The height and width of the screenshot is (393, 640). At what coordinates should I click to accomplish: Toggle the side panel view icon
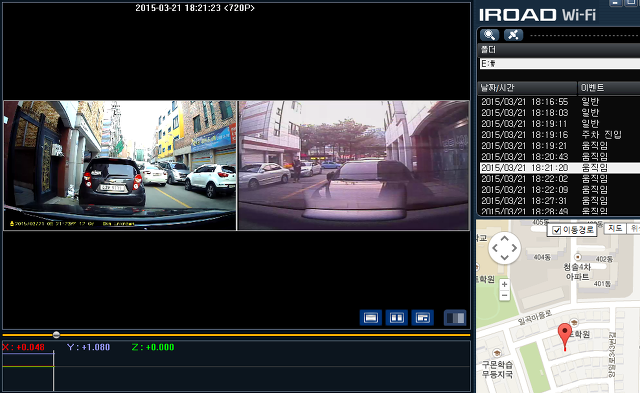point(455,318)
